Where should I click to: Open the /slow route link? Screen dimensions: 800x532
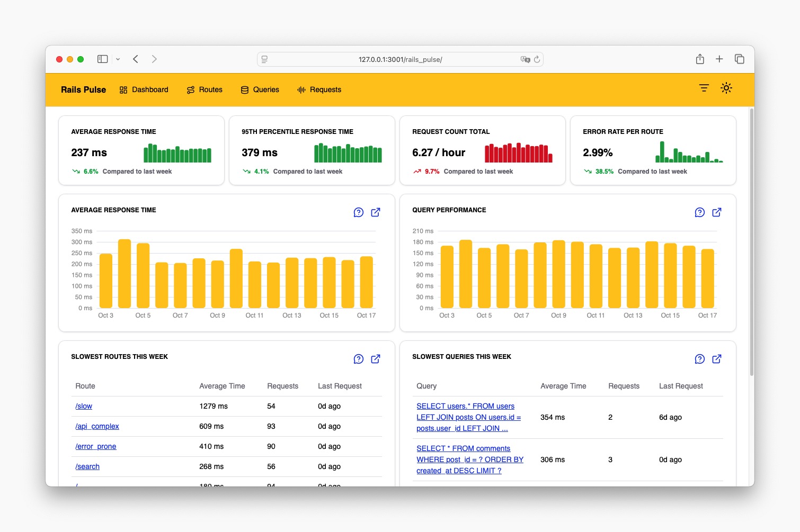tap(83, 406)
